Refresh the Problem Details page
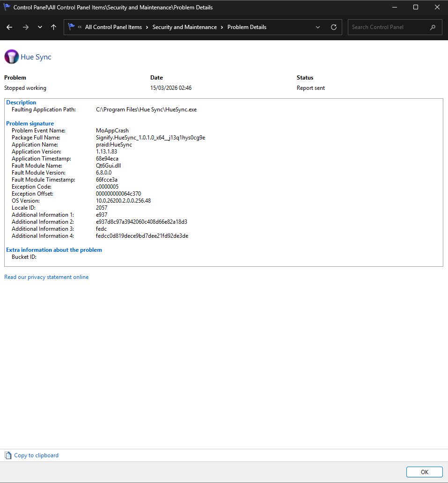The width and height of the screenshot is (448, 483). coord(334,27)
